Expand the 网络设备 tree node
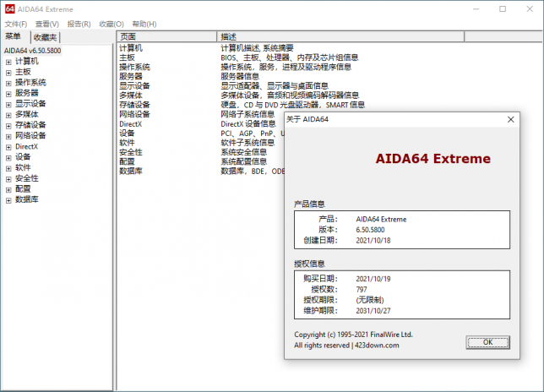The image size is (544, 392). 8,137
